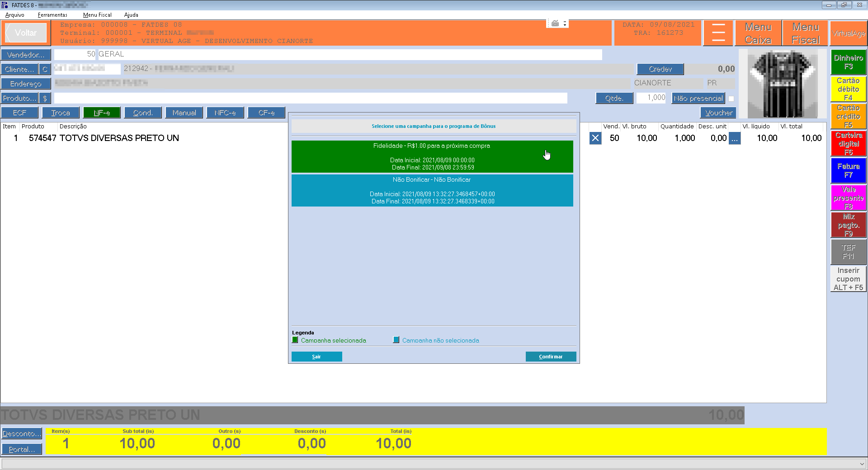The height and width of the screenshot is (470, 868).
Task: Click Inserir cupom ALT + F5
Action: click(849, 279)
